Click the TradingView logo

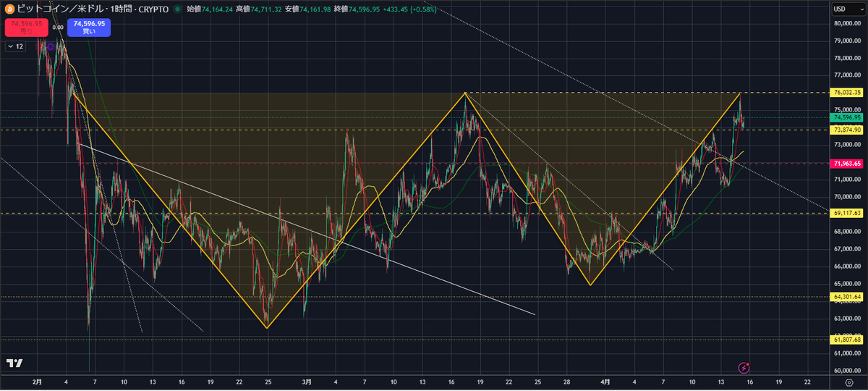[14, 363]
